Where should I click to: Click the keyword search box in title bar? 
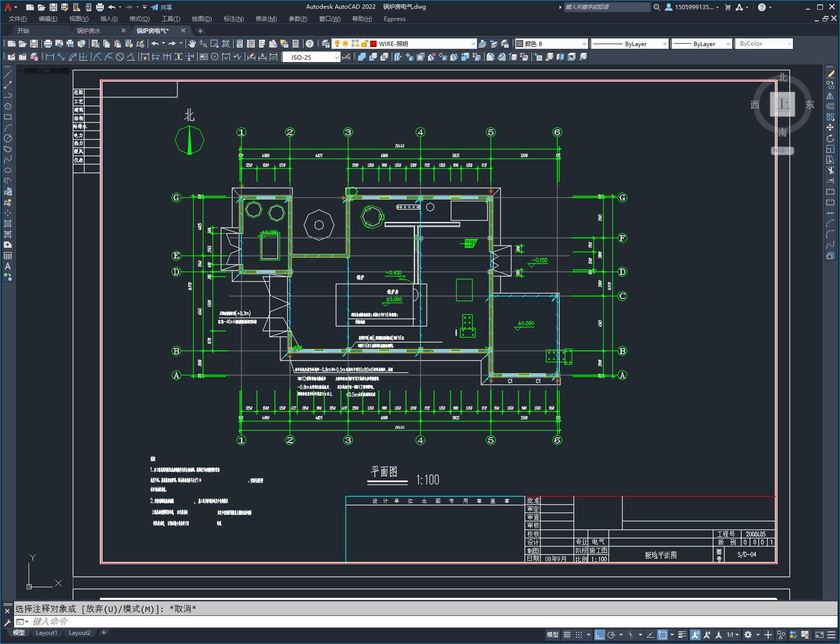coord(607,7)
